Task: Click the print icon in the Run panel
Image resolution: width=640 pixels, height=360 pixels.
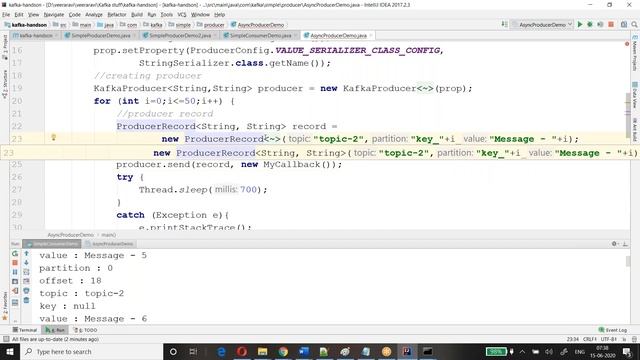Action: pos(26,291)
